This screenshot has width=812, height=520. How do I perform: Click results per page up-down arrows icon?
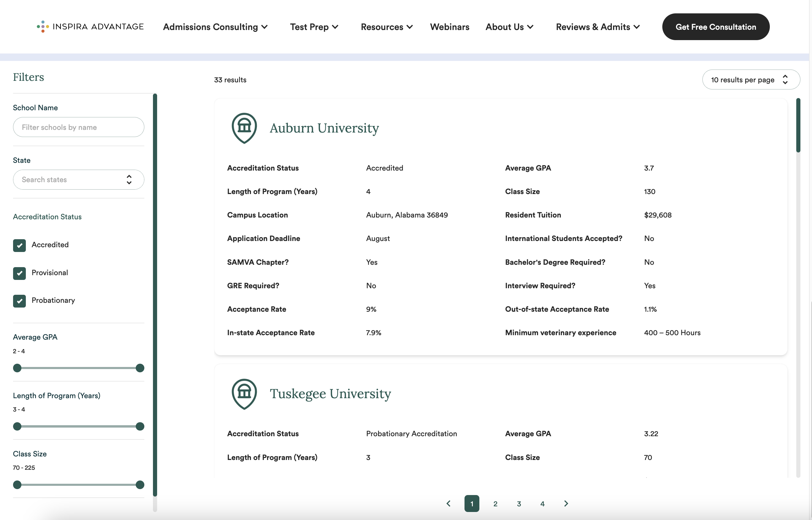[785, 80]
